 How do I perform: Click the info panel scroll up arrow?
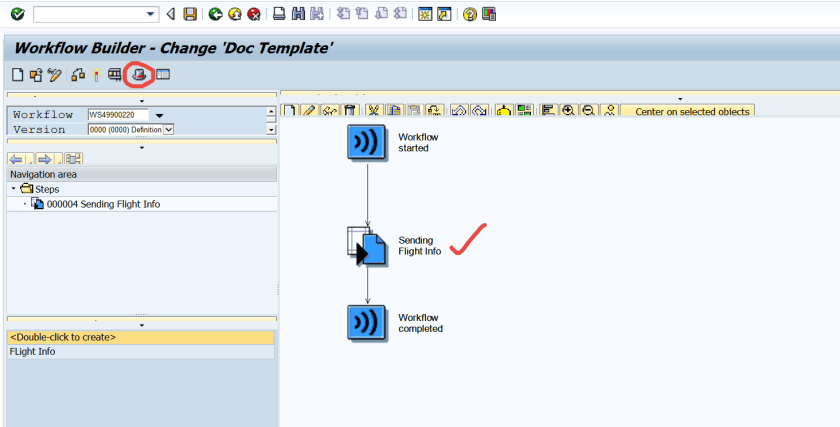coord(271,113)
